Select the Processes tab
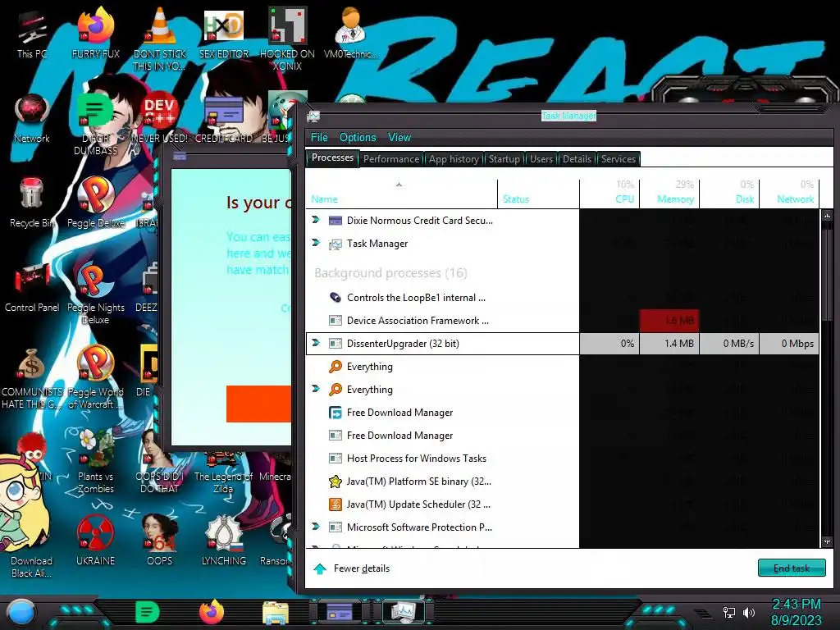This screenshot has width=840, height=630. [x=333, y=158]
